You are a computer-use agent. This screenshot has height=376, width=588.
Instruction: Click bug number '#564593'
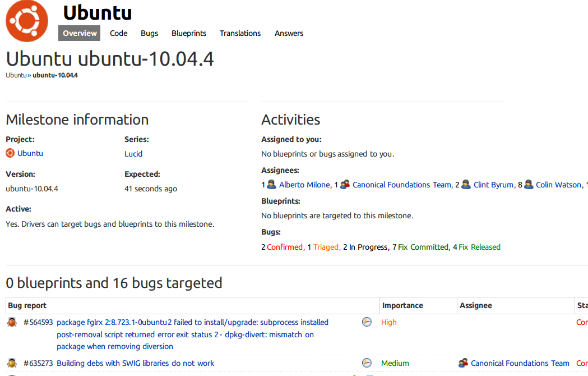point(38,322)
